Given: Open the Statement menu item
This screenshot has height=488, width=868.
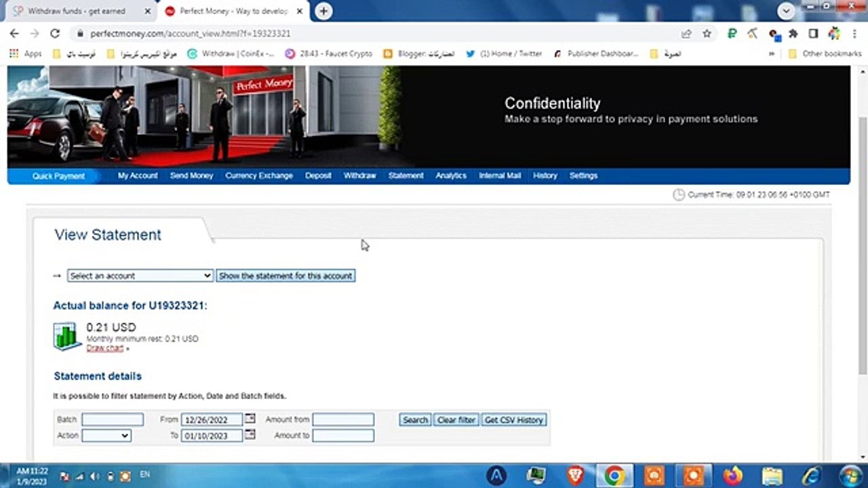Looking at the screenshot, I should tap(406, 176).
